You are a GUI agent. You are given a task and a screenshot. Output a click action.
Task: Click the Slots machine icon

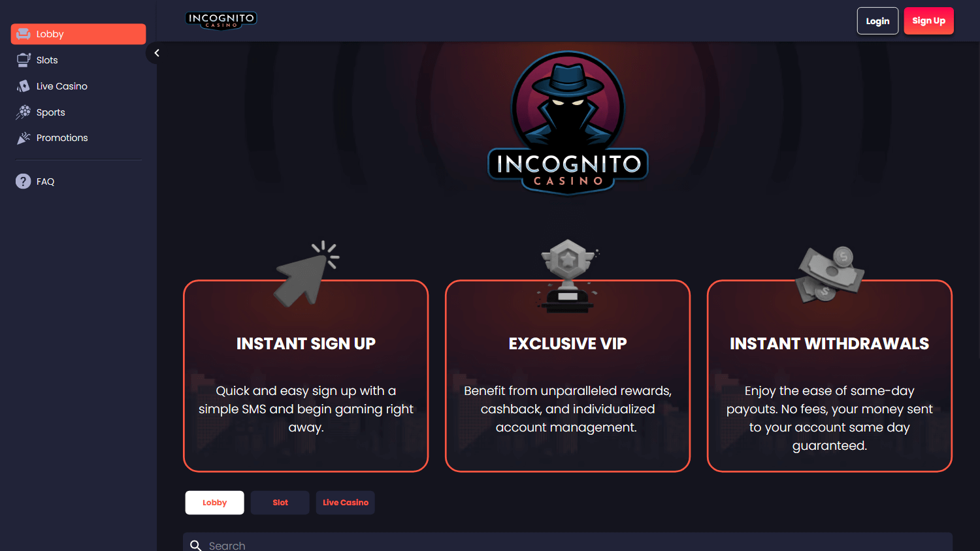[x=24, y=60]
